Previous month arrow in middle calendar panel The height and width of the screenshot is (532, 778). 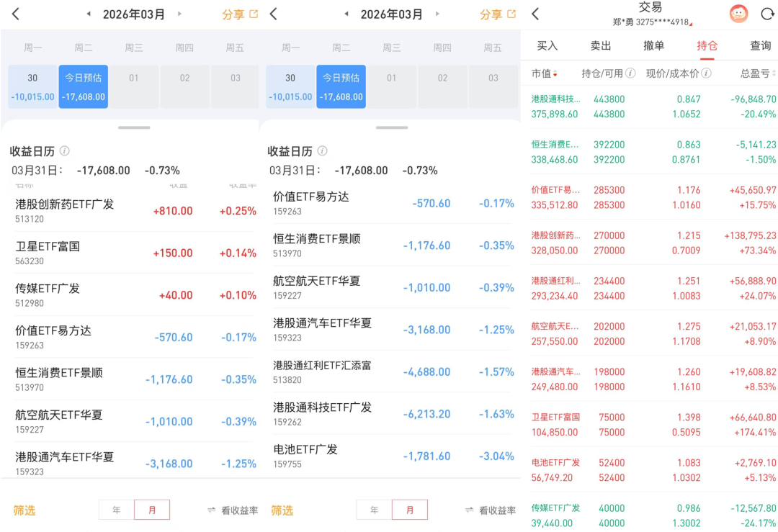[346, 14]
